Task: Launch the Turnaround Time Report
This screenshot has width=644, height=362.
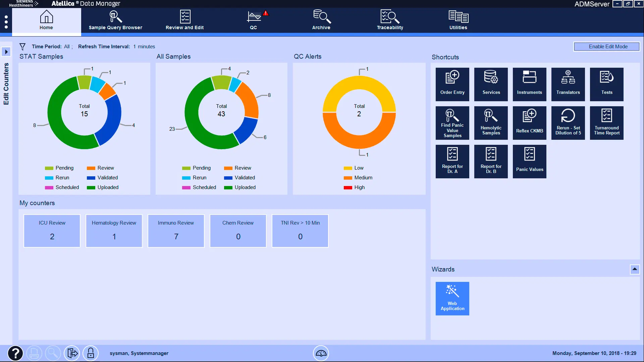Action: [606, 123]
